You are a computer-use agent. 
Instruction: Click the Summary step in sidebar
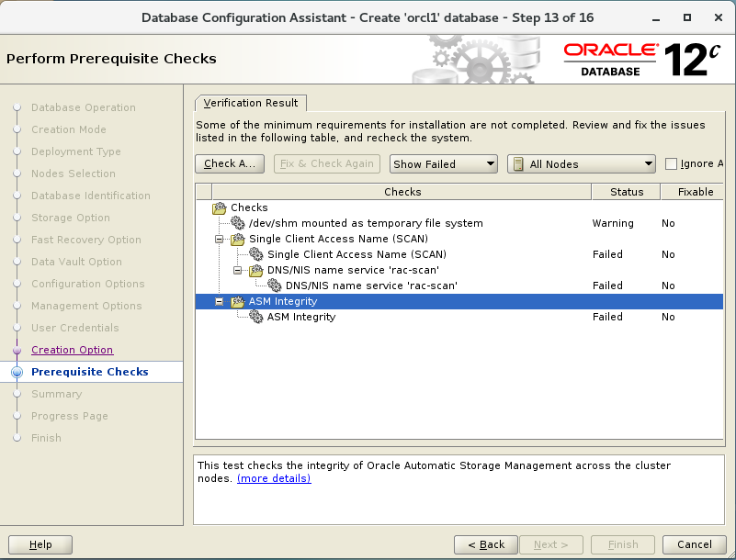point(56,394)
